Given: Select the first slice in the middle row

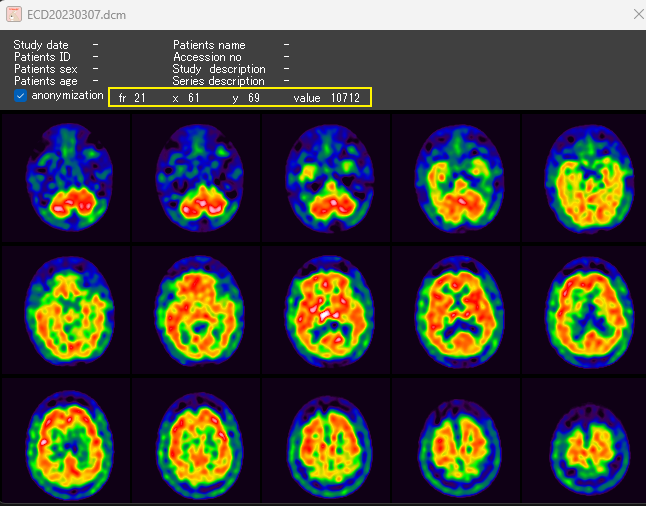Looking at the screenshot, I should (x=66, y=309).
